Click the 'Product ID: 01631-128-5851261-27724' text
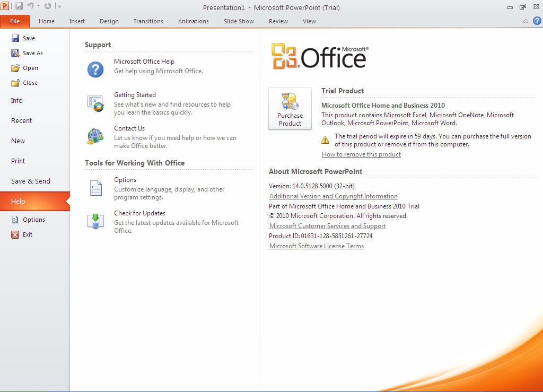 (x=321, y=236)
